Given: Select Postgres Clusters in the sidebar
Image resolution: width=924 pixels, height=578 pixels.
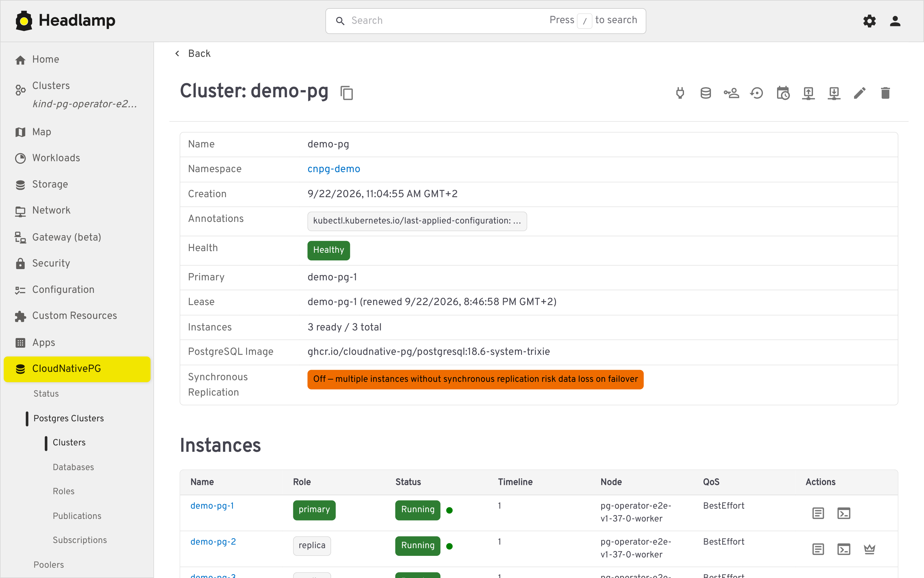Looking at the screenshot, I should click(69, 418).
